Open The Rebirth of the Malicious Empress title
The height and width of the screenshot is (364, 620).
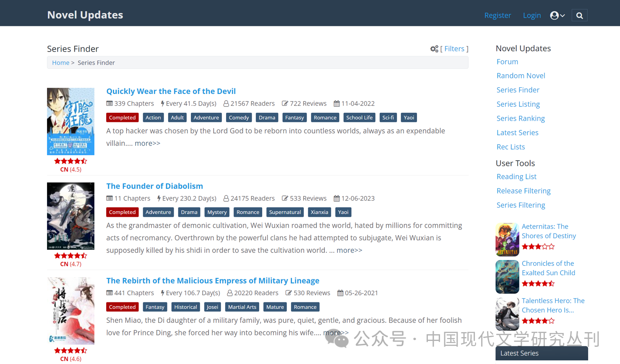click(213, 281)
